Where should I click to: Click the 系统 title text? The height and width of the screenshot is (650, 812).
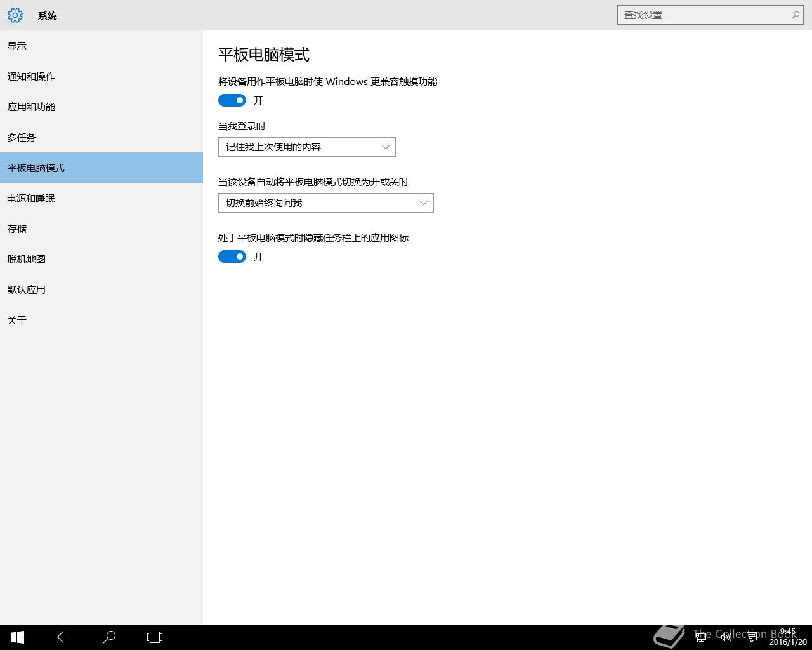(x=48, y=16)
